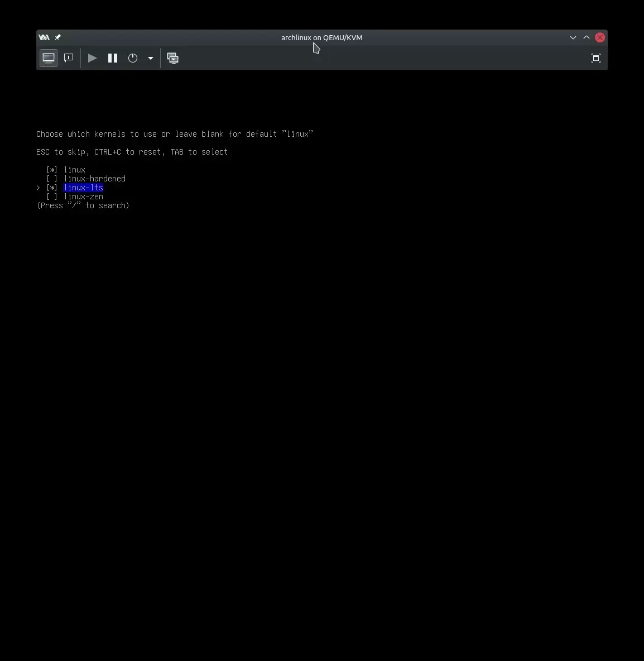Uncheck the linux-lts checkbox

(52, 188)
